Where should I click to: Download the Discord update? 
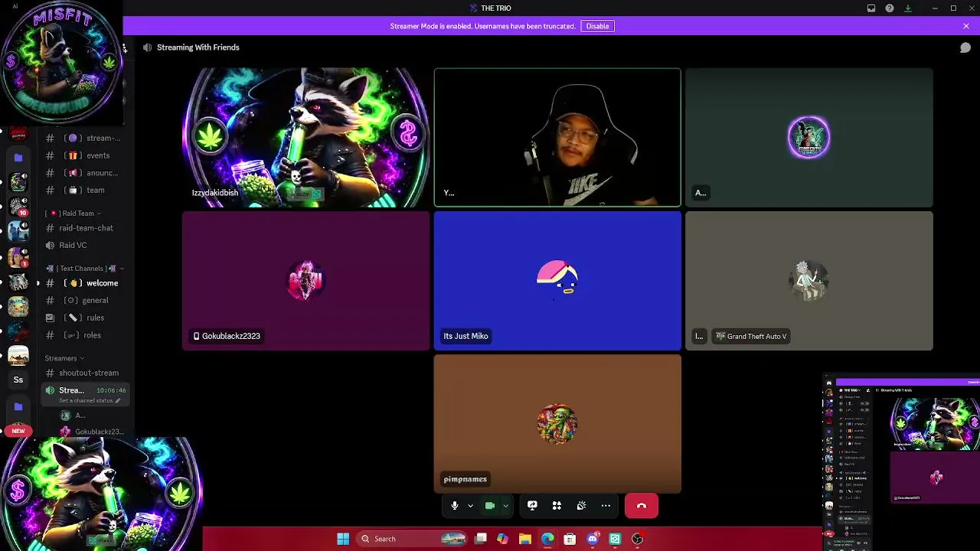[908, 8]
